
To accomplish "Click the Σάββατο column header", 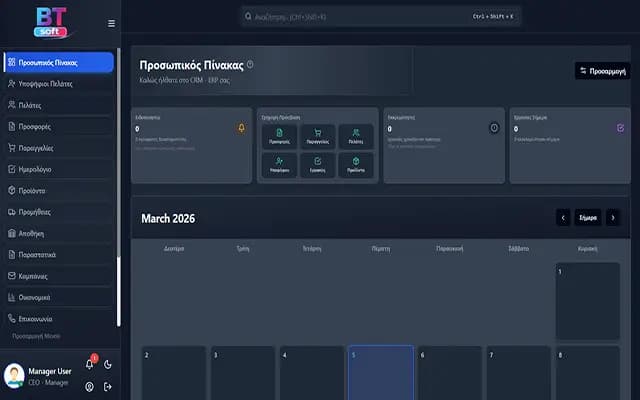I will tap(519, 248).
